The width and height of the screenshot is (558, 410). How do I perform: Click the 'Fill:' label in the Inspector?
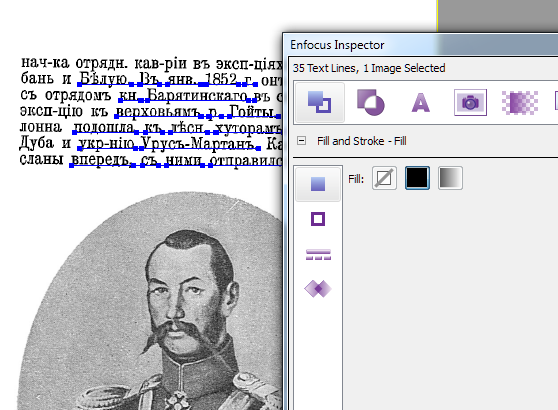356,179
